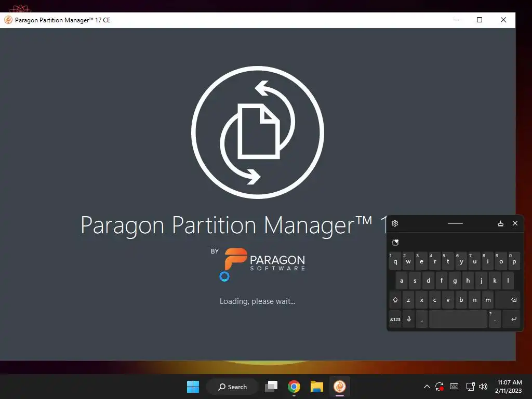The height and width of the screenshot is (399, 532).
Task: Close the Paragon Partition Manager window
Action: click(x=503, y=20)
